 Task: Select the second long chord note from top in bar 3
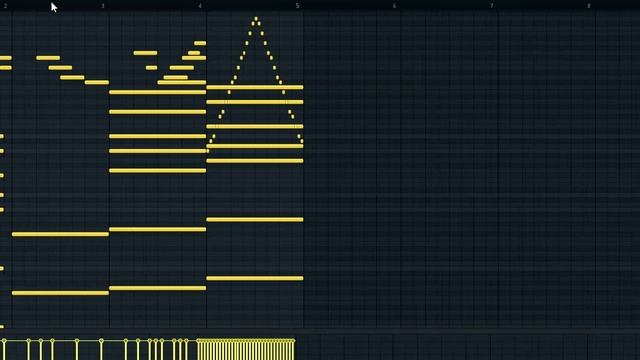point(158,112)
